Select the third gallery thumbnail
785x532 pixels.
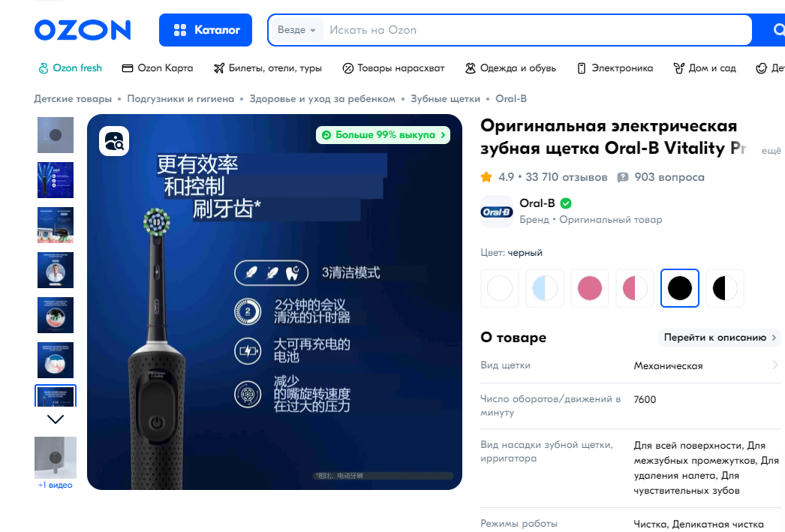click(x=56, y=225)
